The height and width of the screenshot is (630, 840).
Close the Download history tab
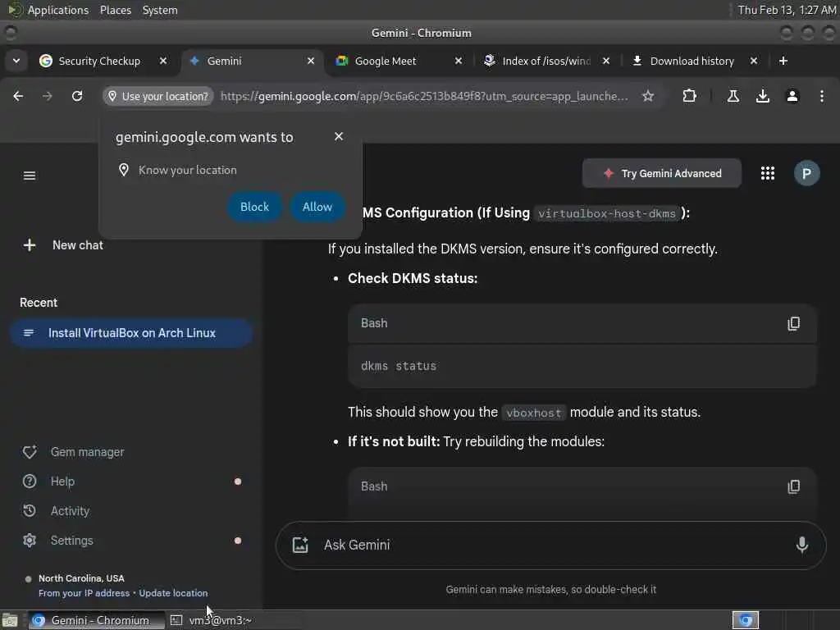click(x=754, y=61)
